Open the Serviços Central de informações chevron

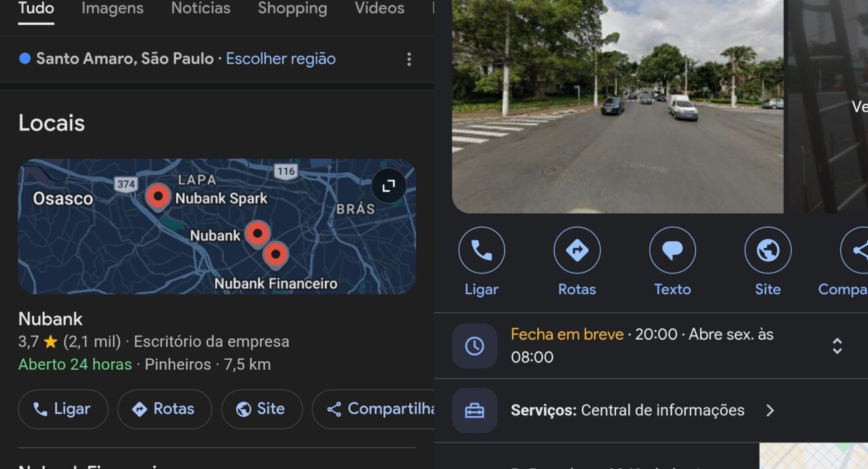[x=770, y=410]
